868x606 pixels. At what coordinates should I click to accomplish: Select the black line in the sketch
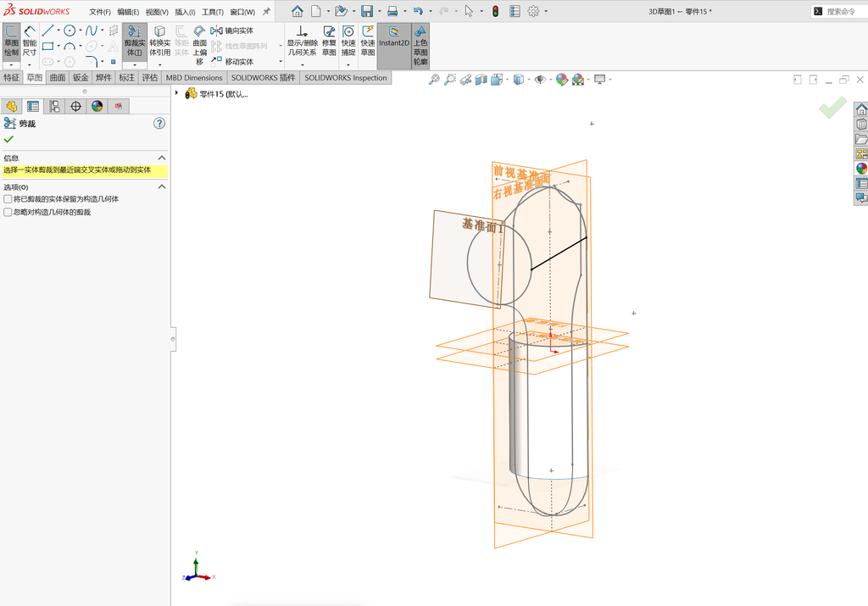pos(559,253)
